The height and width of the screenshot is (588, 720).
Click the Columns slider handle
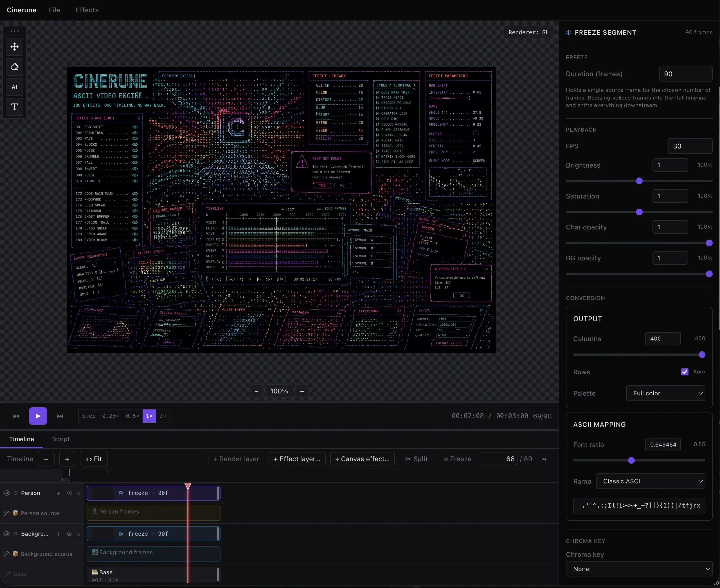tap(702, 355)
